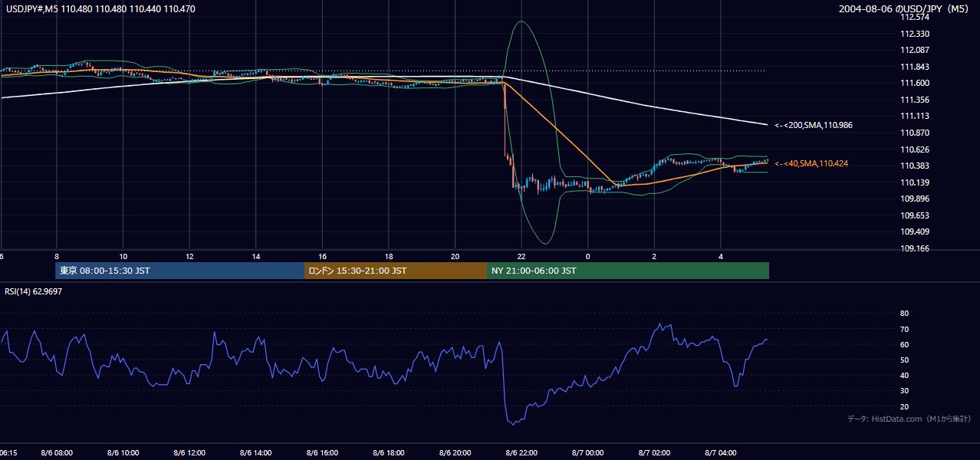
Task: Click hour label 22 below the price chart
Action: 521,256
